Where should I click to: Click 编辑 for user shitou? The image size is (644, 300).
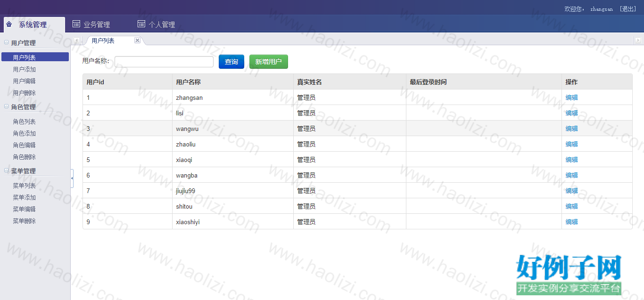coord(572,206)
